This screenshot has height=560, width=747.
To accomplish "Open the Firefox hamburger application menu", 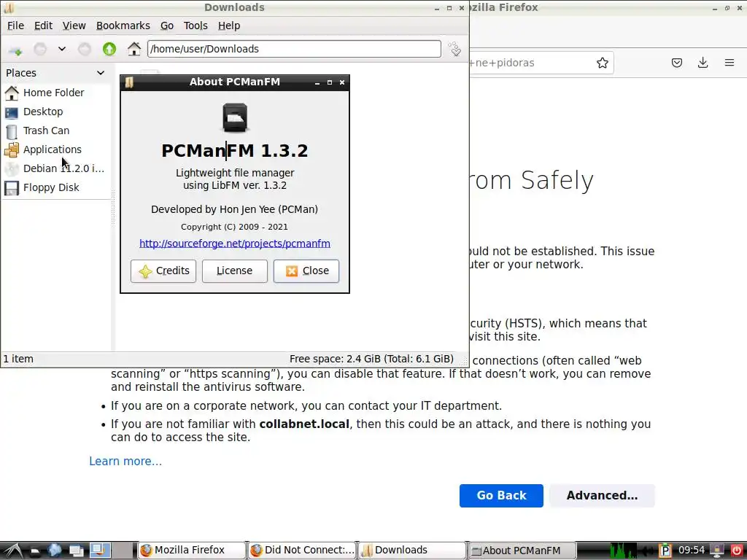I will 729,63.
